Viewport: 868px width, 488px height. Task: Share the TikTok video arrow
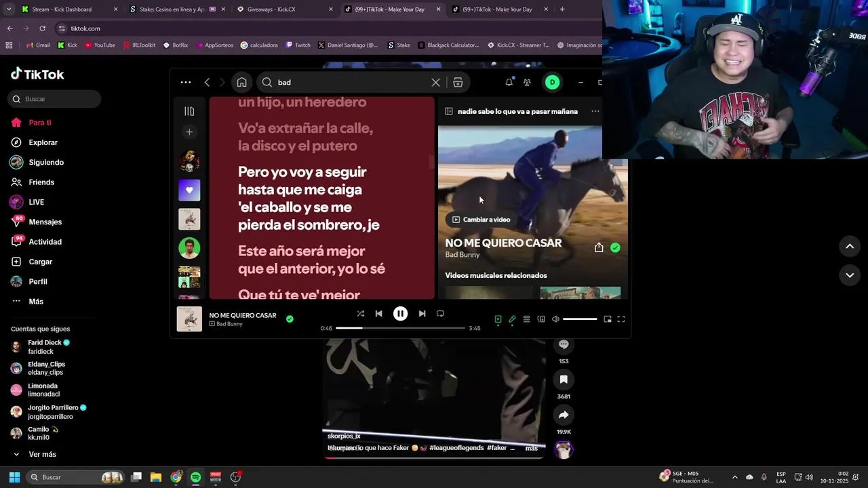(564, 415)
